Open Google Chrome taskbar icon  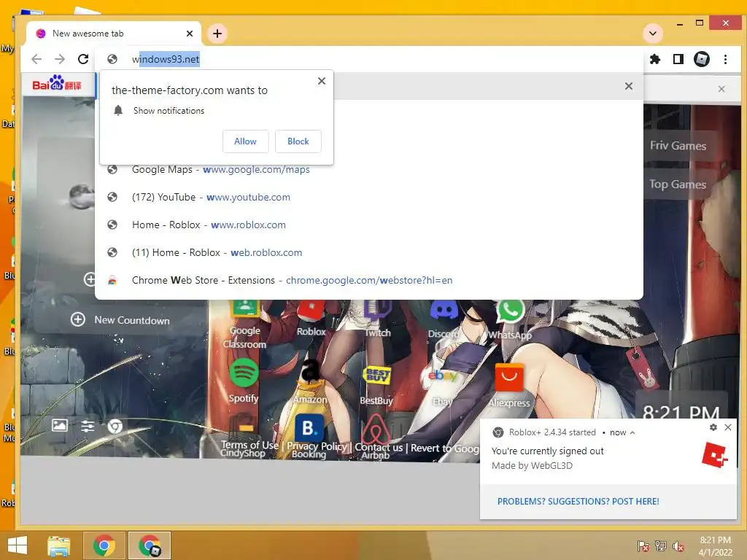pos(104,545)
